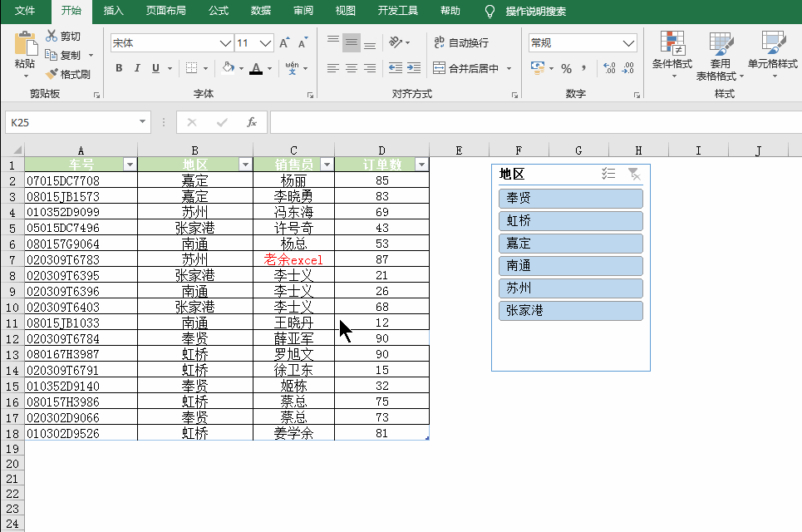Switch to the 页面布局 tab
This screenshot has width=802, height=532.
(x=165, y=11)
